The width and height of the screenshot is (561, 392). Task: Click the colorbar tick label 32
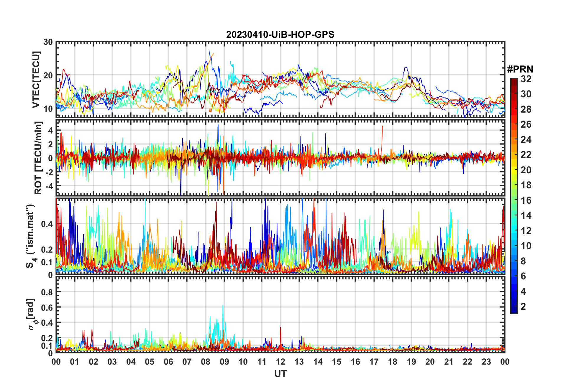coord(526,79)
